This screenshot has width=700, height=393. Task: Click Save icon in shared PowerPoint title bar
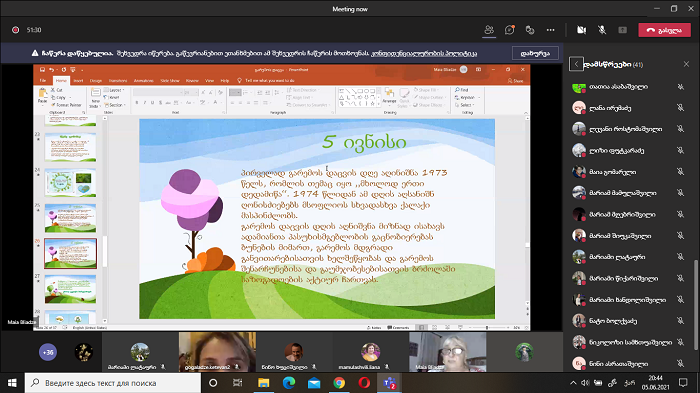tap(42, 70)
